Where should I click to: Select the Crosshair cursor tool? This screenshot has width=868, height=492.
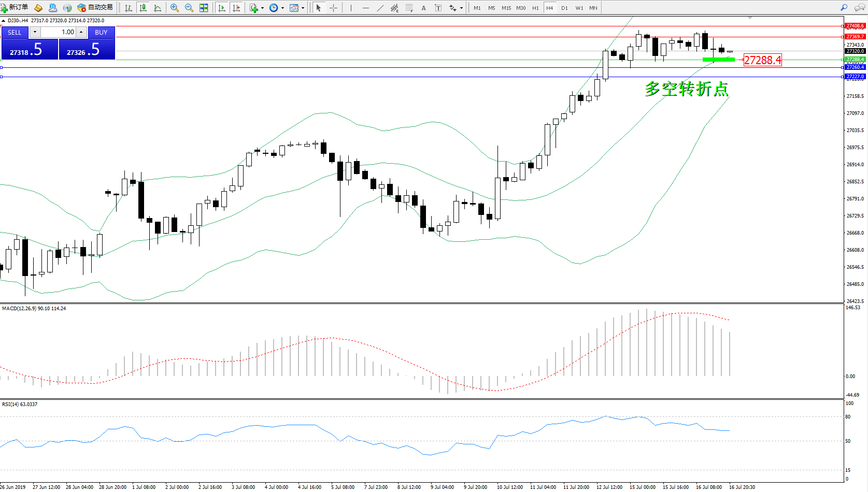click(333, 8)
